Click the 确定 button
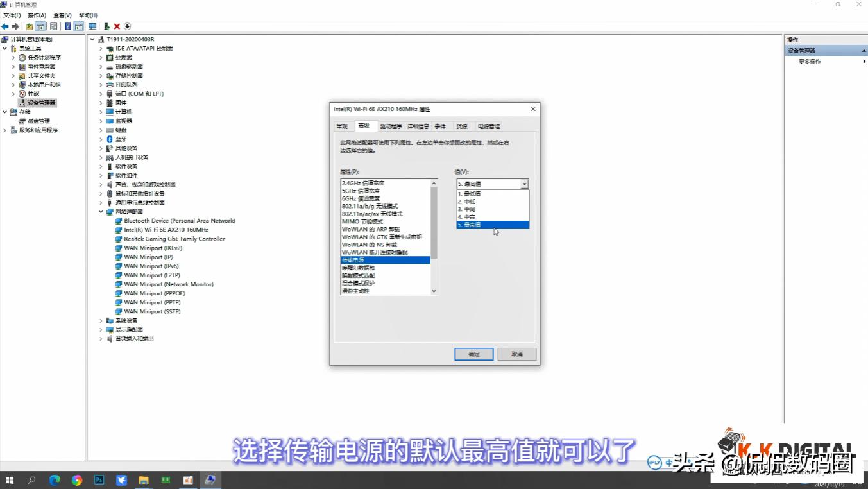The width and height of the screenshot is (868, 489). coord(473,354)
